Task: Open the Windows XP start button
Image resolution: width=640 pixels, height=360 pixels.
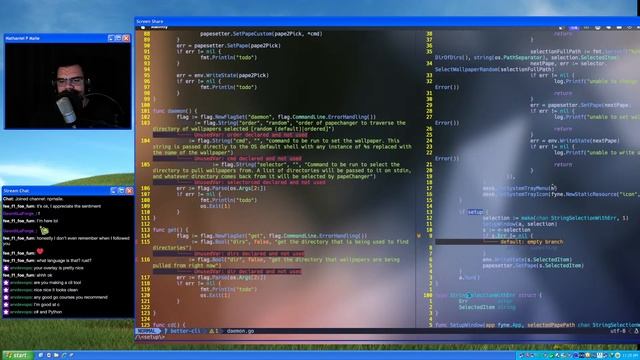Action: click(17, 355)
